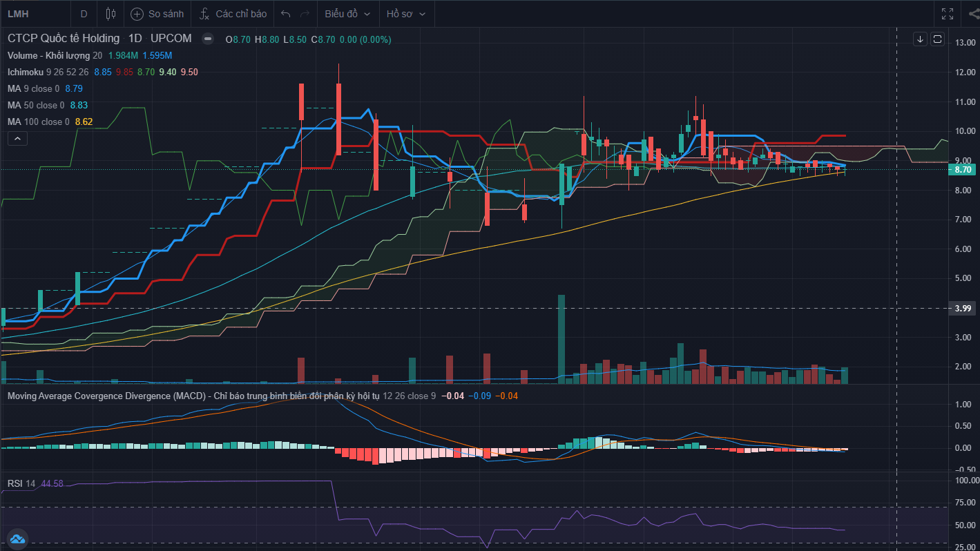Click the bracket frame button above the price axis

937,39
